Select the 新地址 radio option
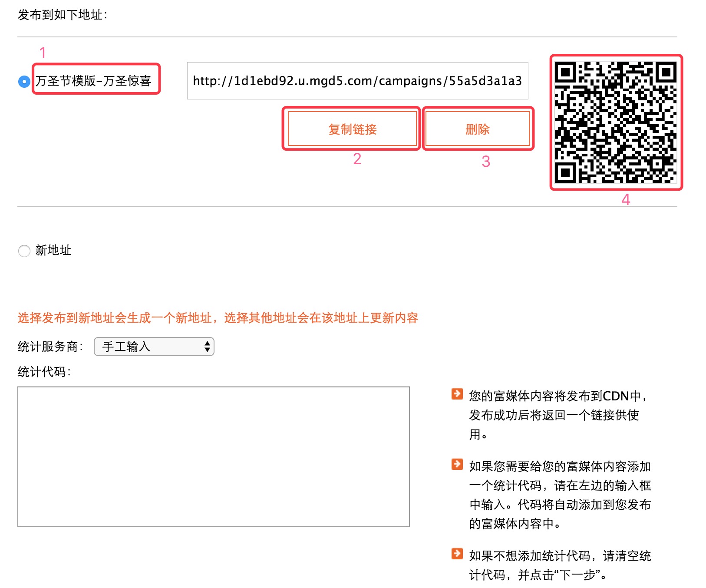Viewport: 706px width, 588px height. [x=24, y=251]
